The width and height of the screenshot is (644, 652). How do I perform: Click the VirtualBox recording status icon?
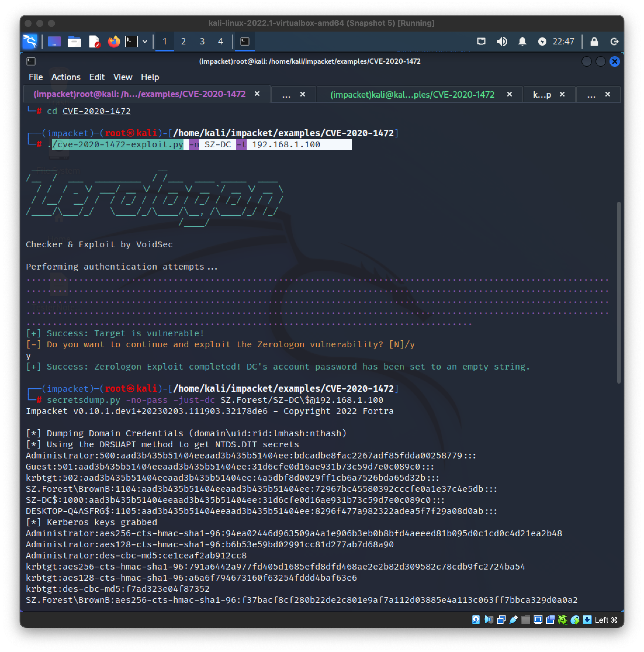coord(550,620)
